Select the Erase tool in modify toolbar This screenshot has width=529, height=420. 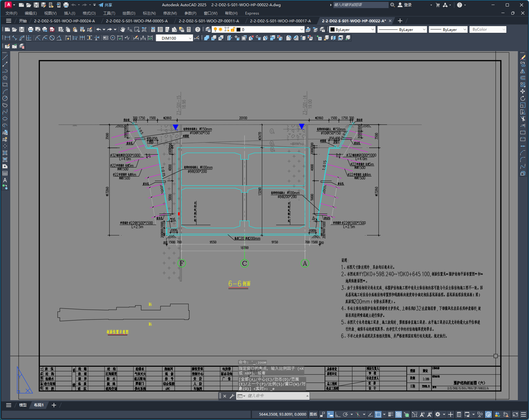tap(523, 57)
